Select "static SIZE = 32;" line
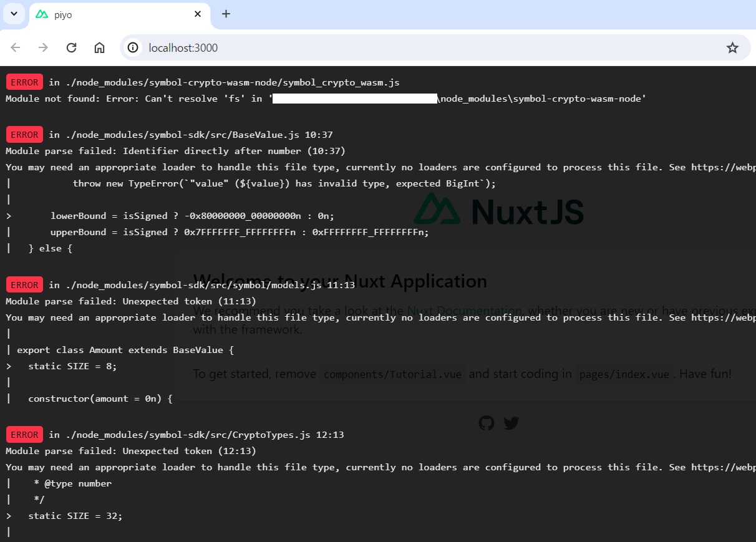The height and width of the screenshot is (542, 756). click(x=75, y=516)
